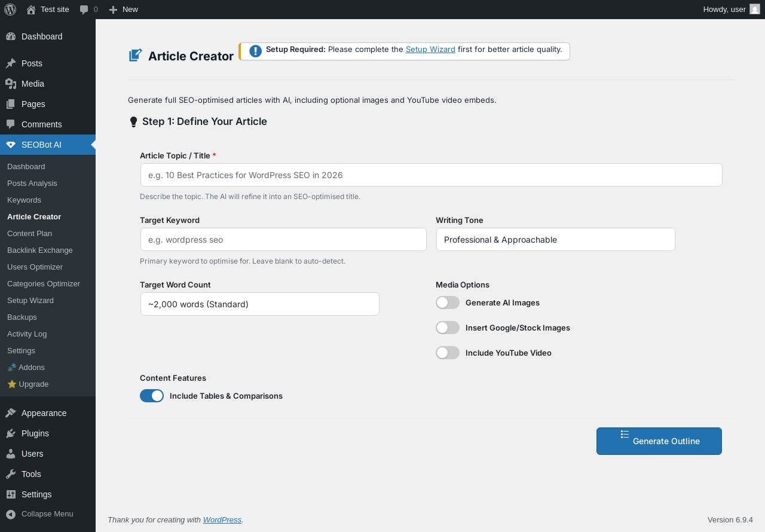The width and height of the screenshot is (765, 532).
Task: Disable Include Tables & Comparisons toggle
Action: (x=152, y=396)
